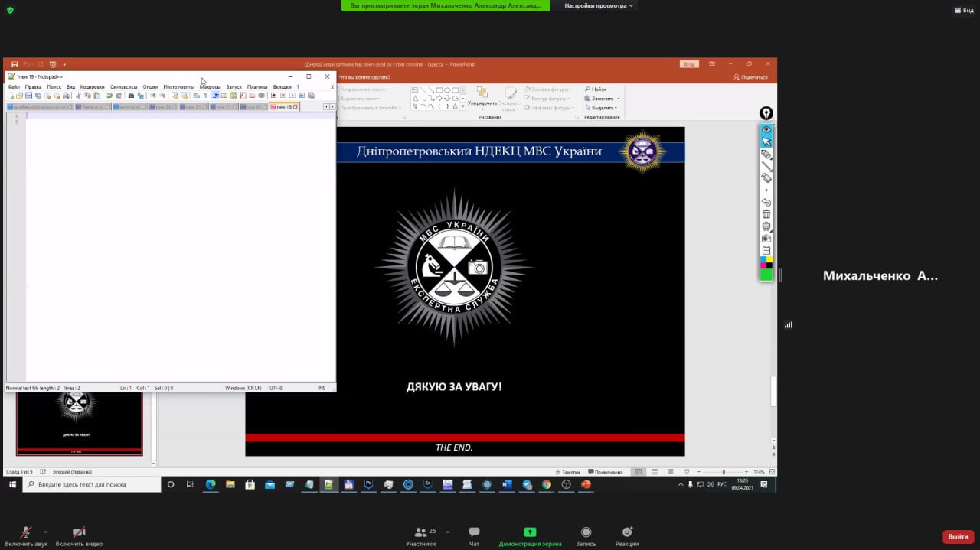The height and width of the screenshot is (550, 980).
Task: Open Microsoft Edge from taskbar
Action: pyautogui.click(x=210, y=484)
